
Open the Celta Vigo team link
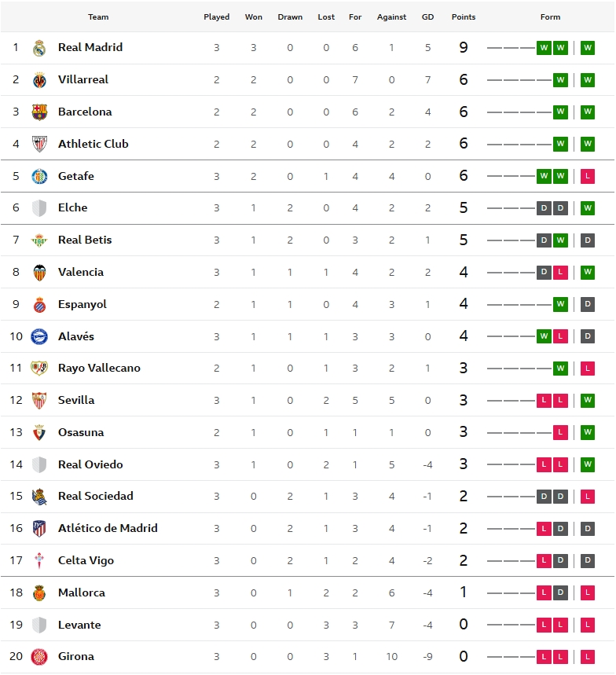pyautogui.click(x=86, y=560)
